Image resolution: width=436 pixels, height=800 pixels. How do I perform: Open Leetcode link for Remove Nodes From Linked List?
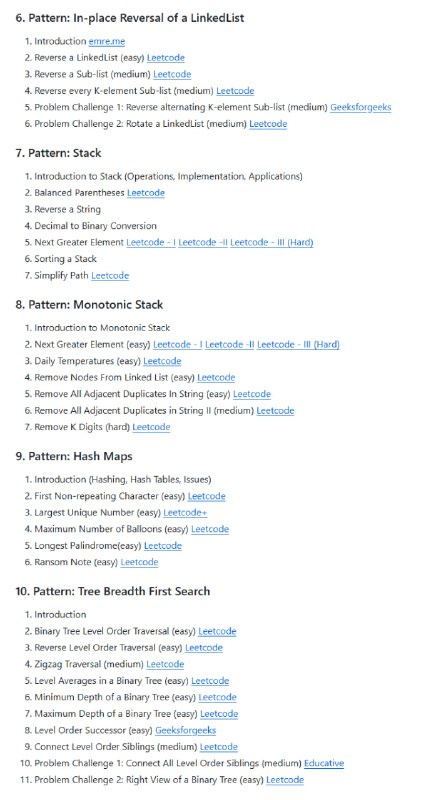tap(216, 378)
